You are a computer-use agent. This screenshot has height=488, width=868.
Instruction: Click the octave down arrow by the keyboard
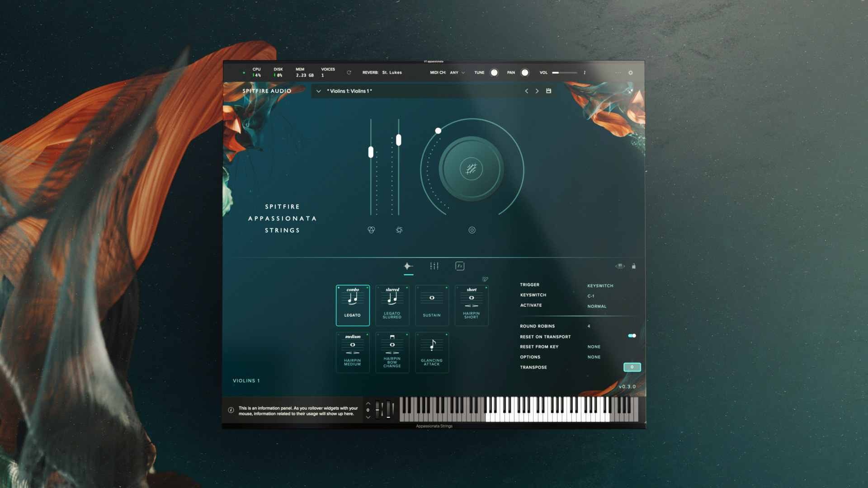pyautogui.click(x=368, y=417)
